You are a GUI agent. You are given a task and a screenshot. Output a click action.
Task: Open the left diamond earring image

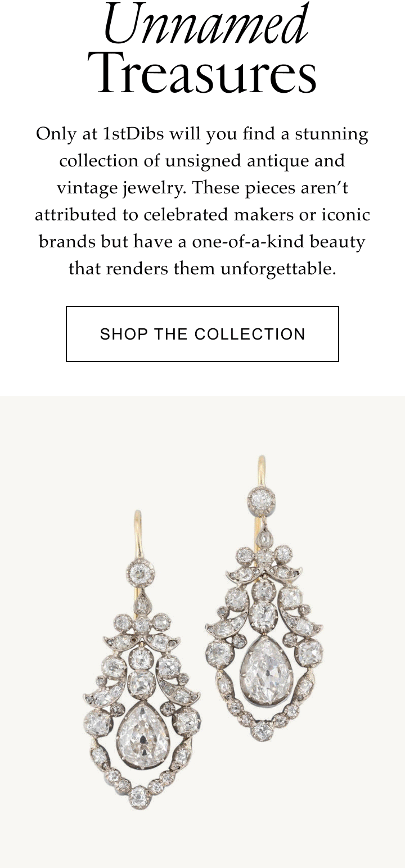142,660
